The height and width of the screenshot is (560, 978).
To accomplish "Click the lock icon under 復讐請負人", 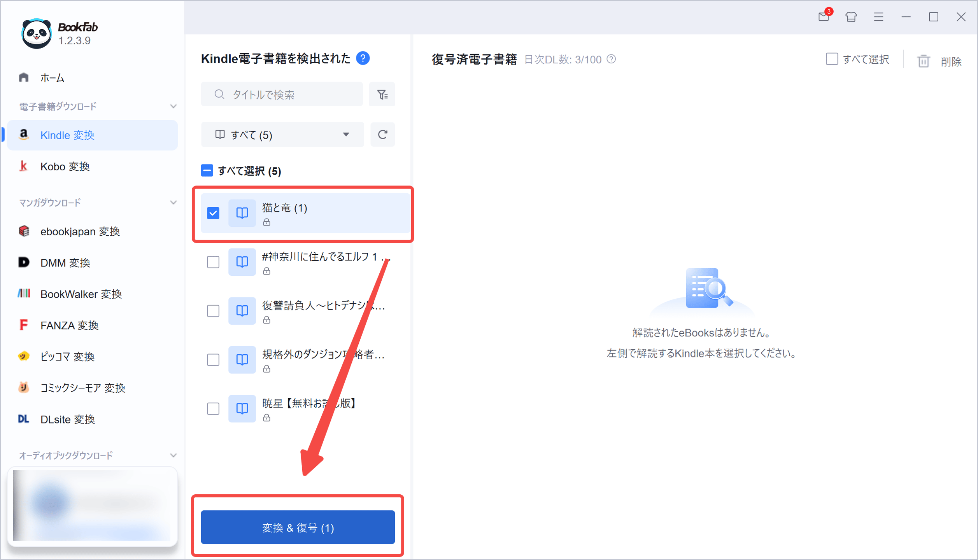I will [266, 320].
